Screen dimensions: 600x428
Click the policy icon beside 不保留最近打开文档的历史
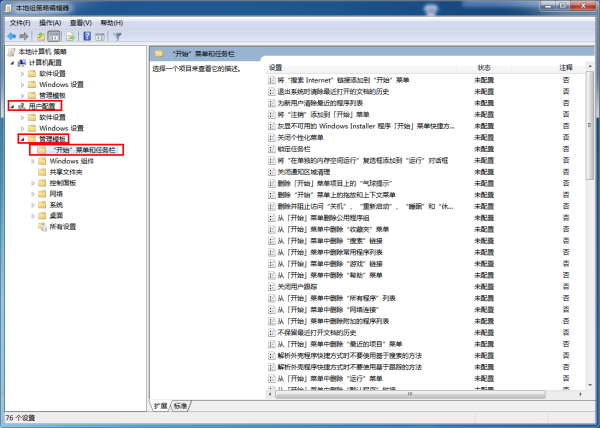tap(272, 333)
